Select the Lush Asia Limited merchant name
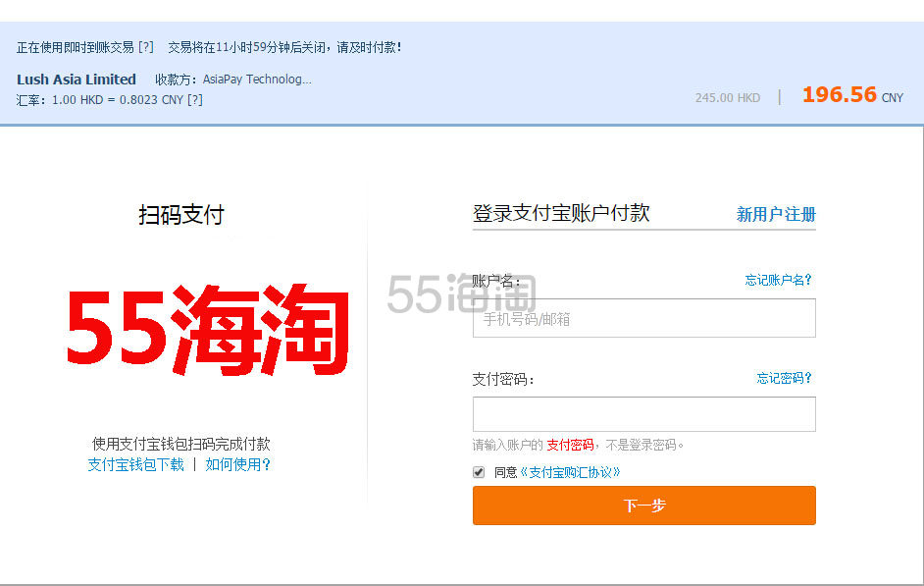 tap(76, 79)
